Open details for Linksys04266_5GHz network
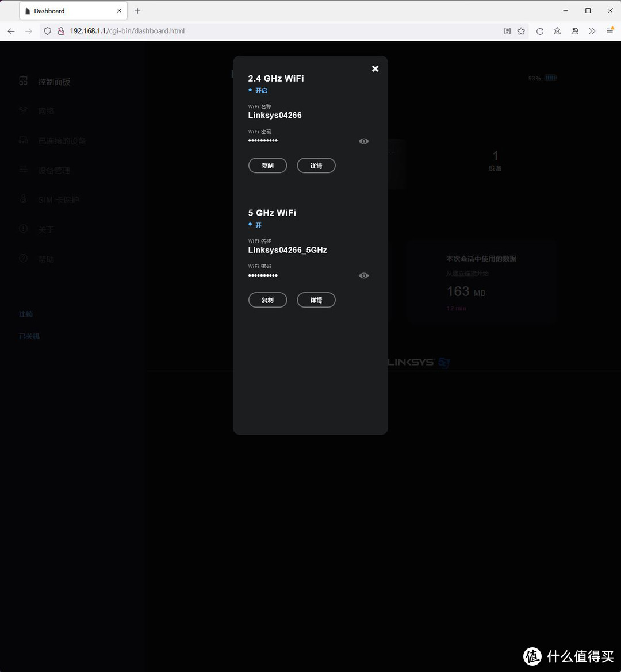This screenshot has height=672, width=621. [x=316, y=300]
